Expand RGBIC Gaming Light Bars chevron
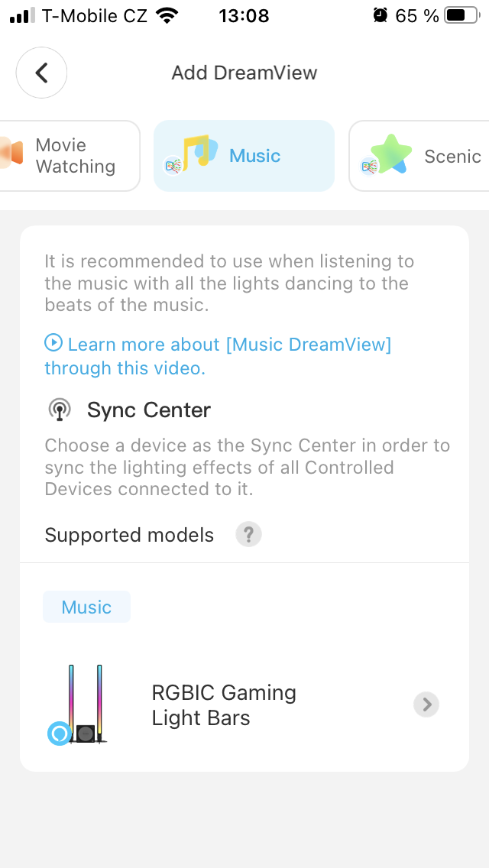This screenshot has width=489, height=868. click(426, 704)
